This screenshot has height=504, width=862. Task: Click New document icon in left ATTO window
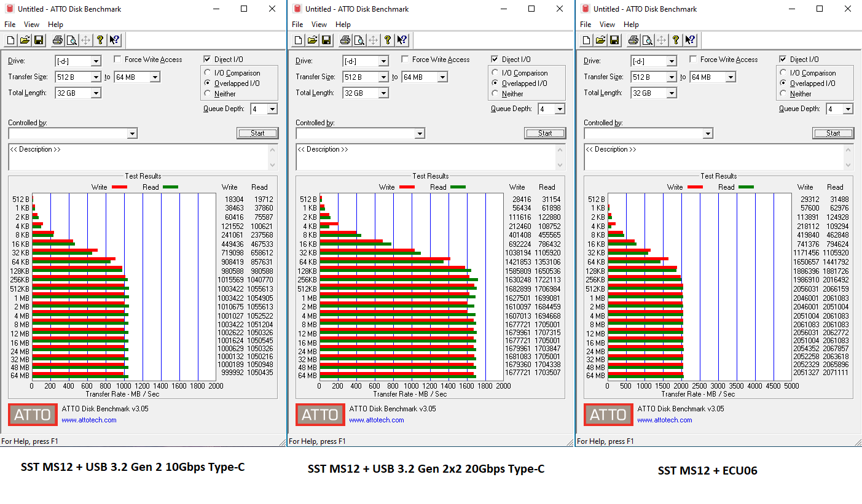tap(11, 41)
